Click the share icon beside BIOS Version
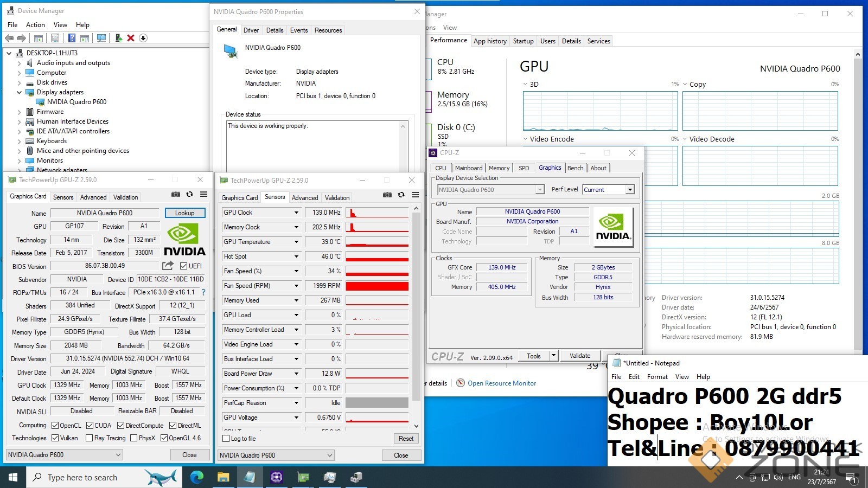Screen dimensions: 868x488 [x=168, y=266]
